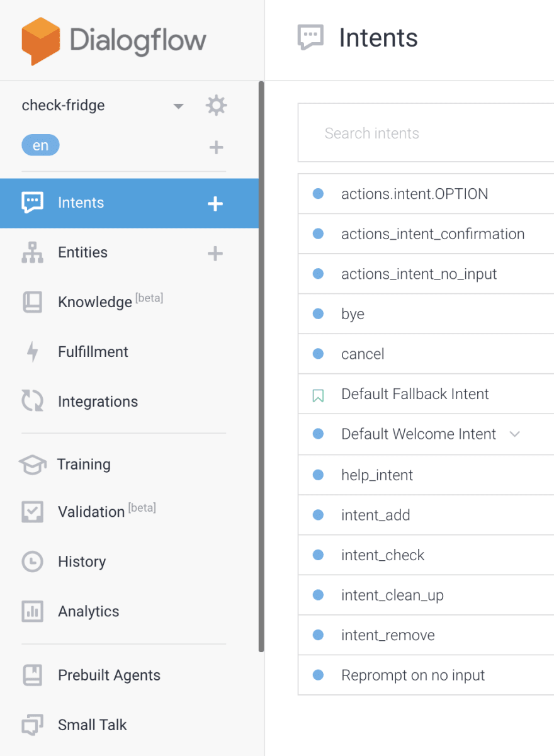
Task: Click blue dot beside intent_check
Action: (318, 555)
